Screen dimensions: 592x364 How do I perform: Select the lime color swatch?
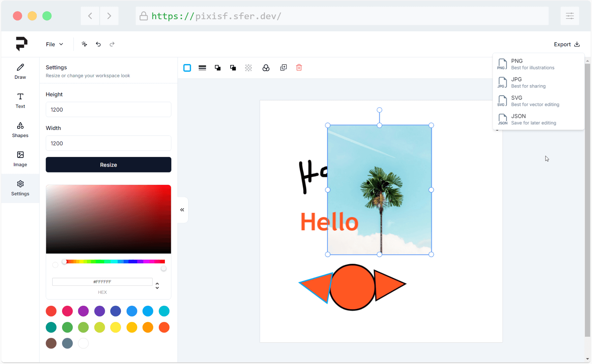(99, 327)
